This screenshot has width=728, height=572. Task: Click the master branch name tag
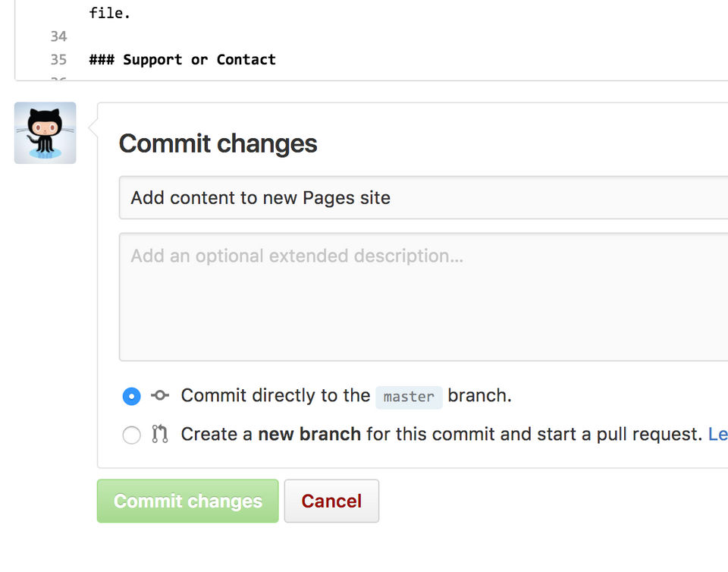409,397
